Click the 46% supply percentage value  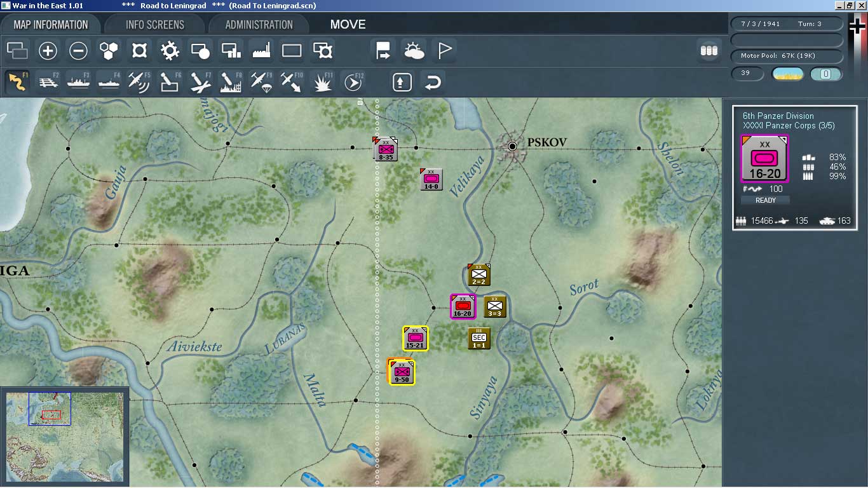click(x=837, y=167)
